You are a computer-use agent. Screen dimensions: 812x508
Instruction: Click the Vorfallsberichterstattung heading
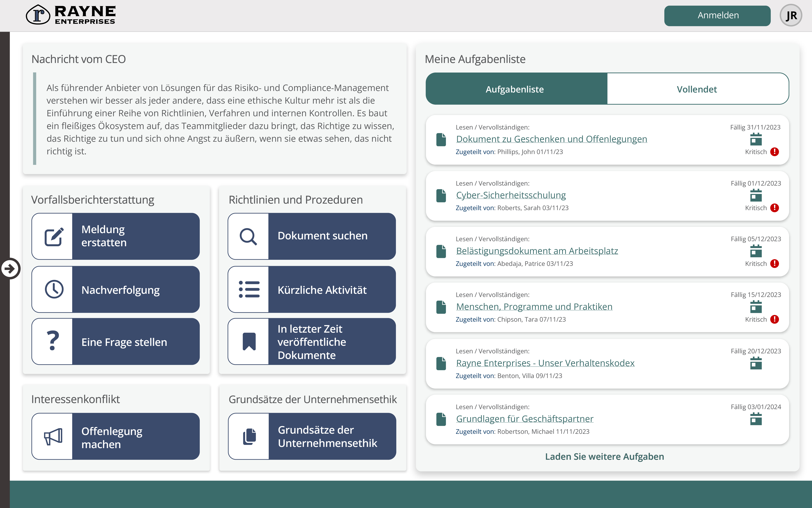[93, 200]
